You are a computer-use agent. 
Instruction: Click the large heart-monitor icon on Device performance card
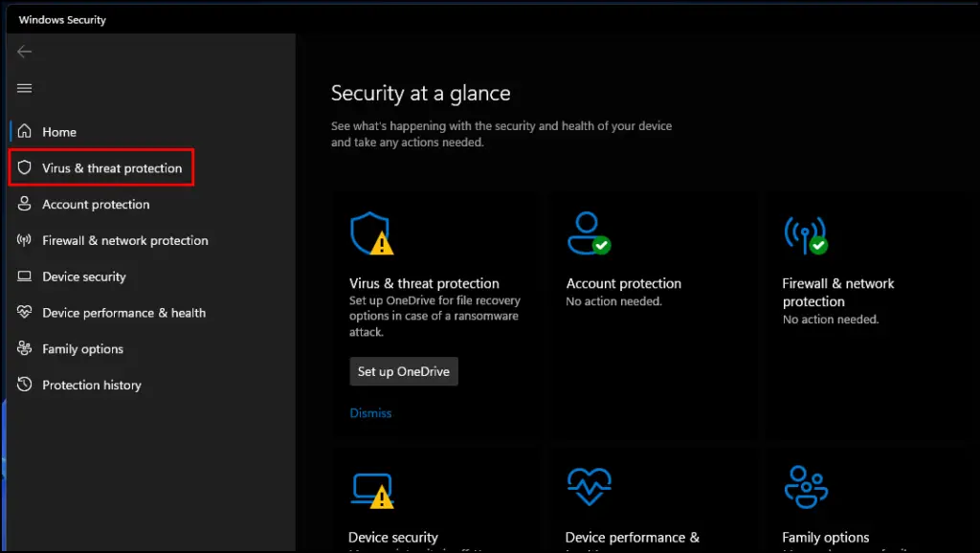(590, 486)
